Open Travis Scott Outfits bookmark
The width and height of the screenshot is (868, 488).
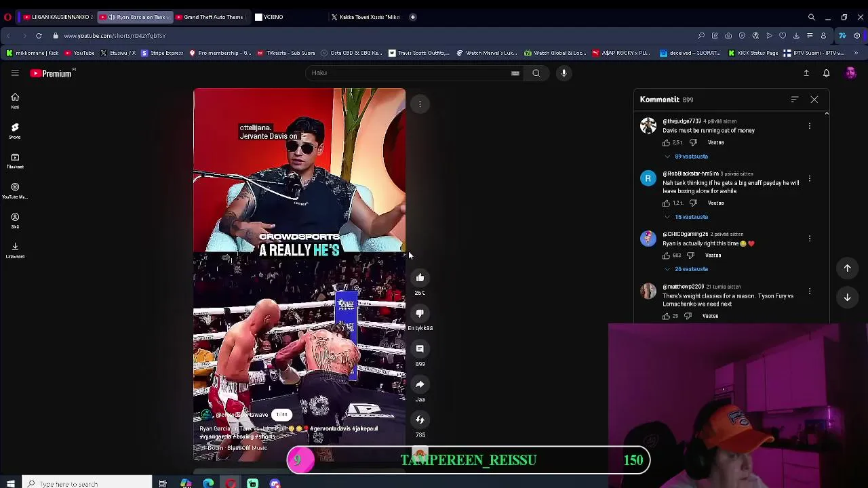coord(418,53)
